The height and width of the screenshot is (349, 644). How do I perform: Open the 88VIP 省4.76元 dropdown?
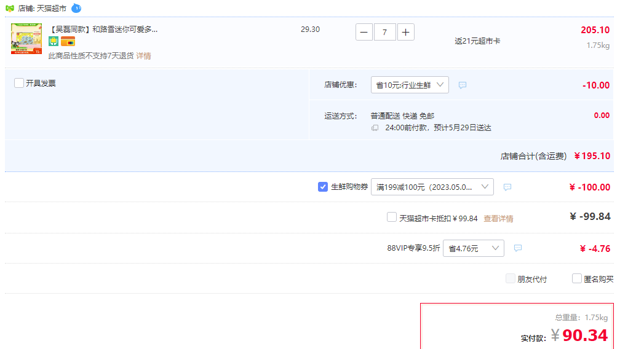pos(473,248)
